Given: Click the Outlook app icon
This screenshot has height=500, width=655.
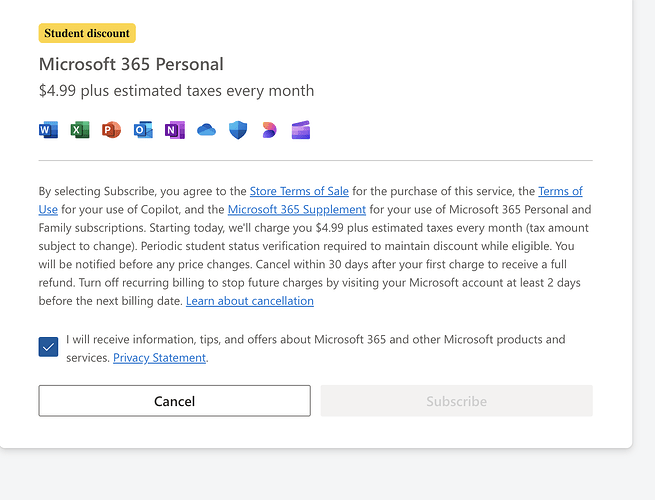Looking at the screenshot, I should (x=143, y=130).
